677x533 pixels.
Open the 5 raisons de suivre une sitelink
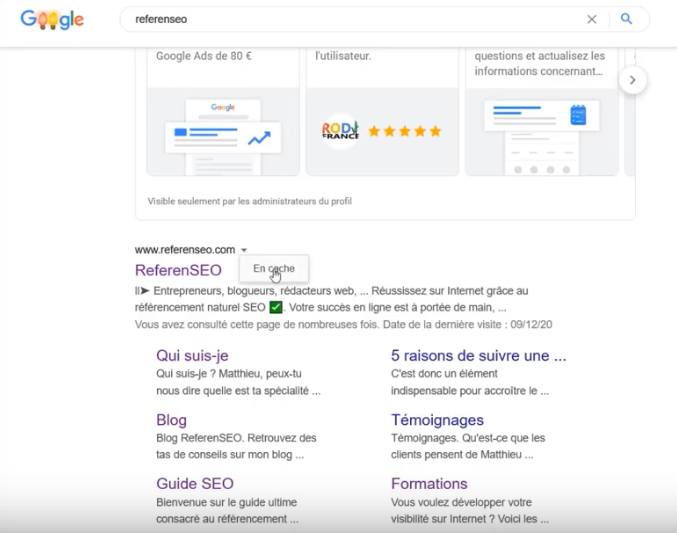(478, 355)
